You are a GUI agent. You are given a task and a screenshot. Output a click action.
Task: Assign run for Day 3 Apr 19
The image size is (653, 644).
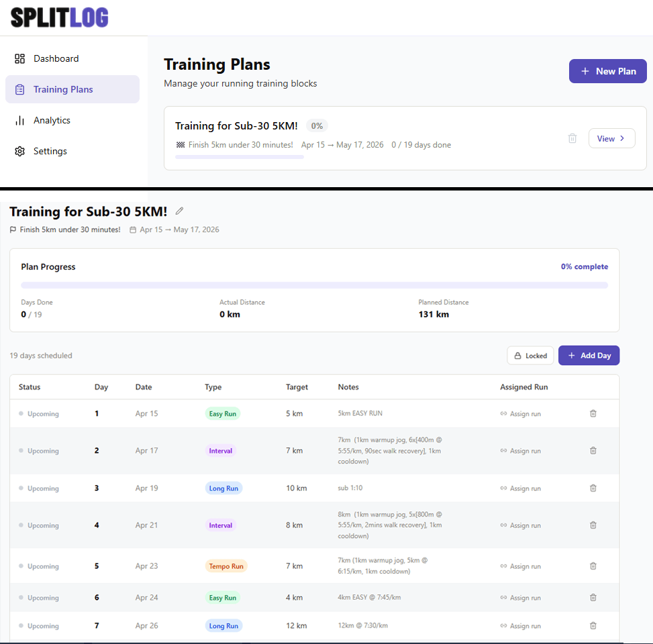pos(521,488)
